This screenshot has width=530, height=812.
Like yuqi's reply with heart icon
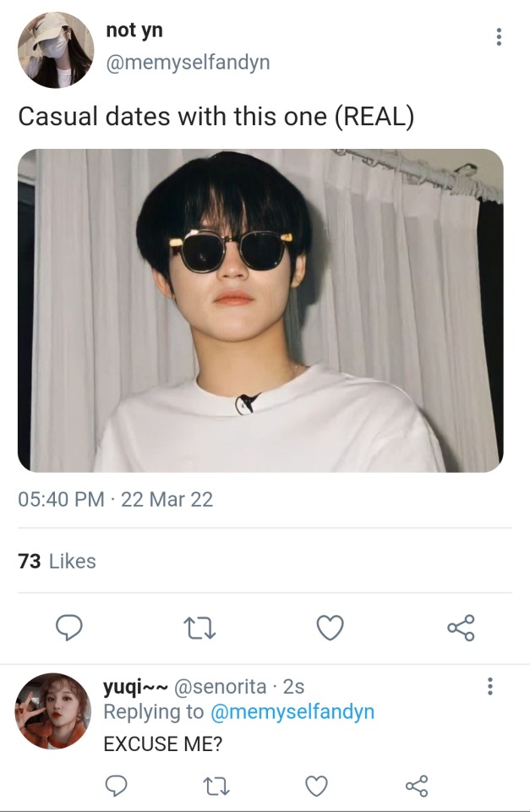(316, 787)
